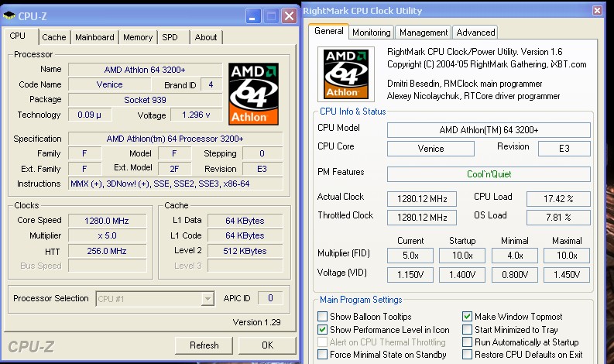Viewport: 614px width, 364px height.
Task: Switch to the Cache tab in CPU-Z
Action: pos(54,37)
